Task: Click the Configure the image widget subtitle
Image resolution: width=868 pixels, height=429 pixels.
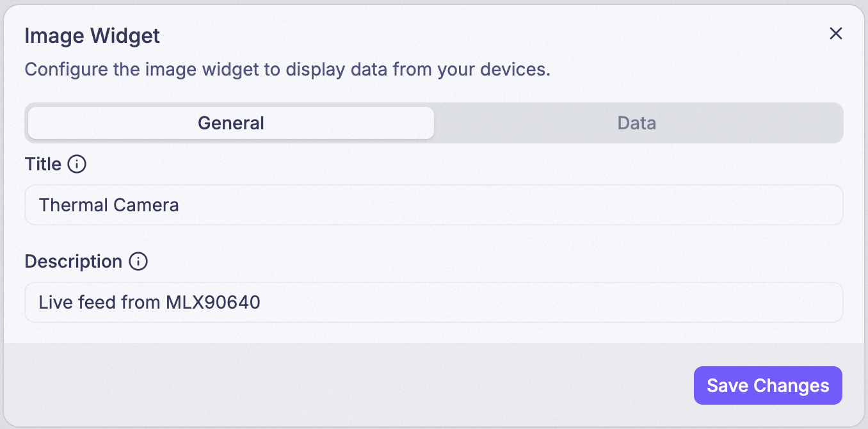Action: tap(287, 69)
